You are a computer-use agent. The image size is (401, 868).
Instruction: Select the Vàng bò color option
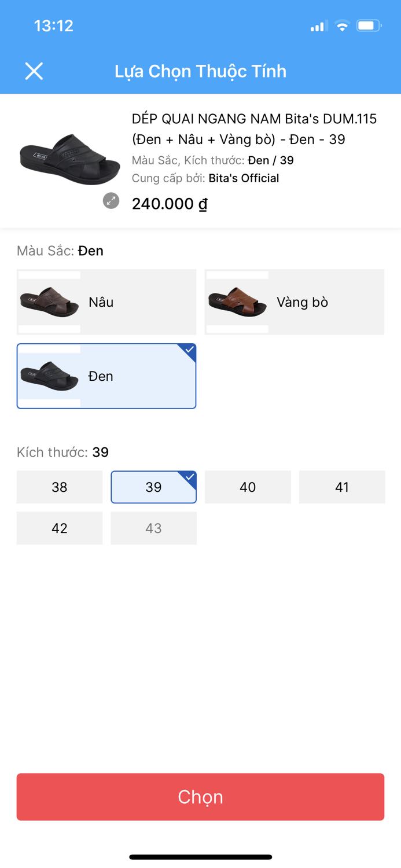[x=295, y=302]
